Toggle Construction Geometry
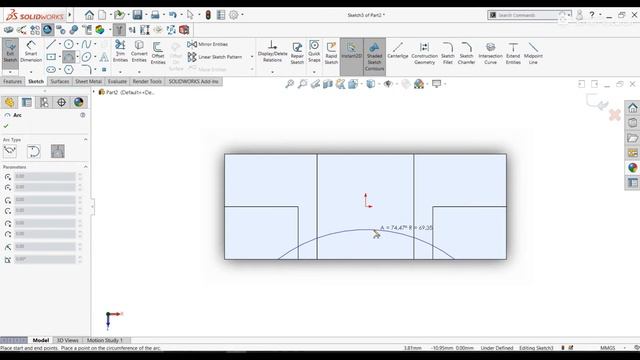This screenshot has height=360, width=640. [424, 53]
